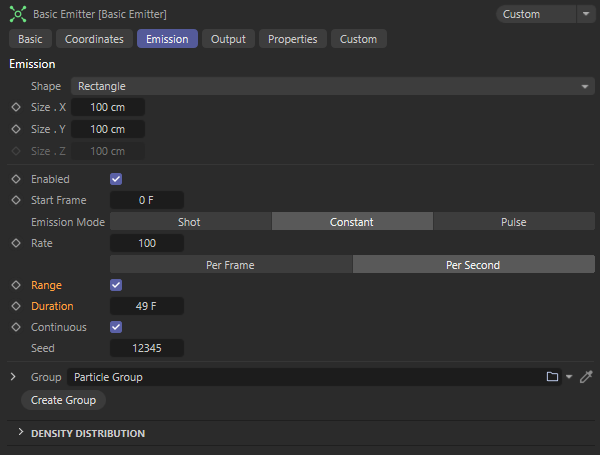Click the Create Group button
The height and width of the screenshot is (455, 600).
pos(64,400)
